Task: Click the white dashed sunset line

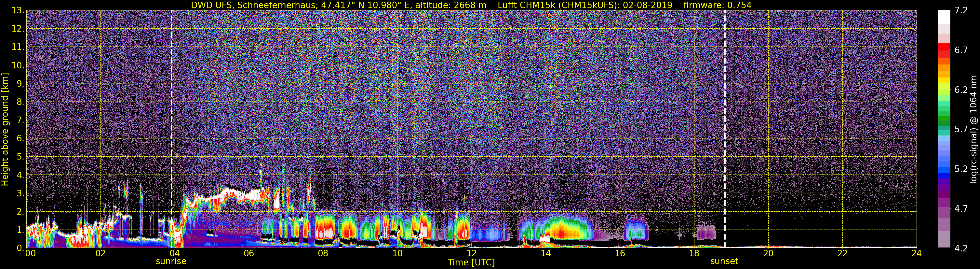Action: pos(725,129)
